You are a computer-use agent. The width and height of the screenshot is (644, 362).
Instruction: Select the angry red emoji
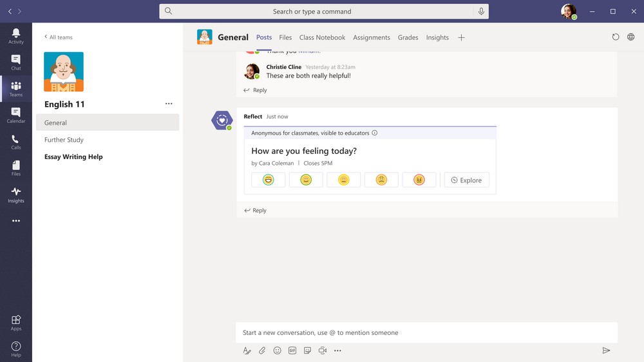419,180
